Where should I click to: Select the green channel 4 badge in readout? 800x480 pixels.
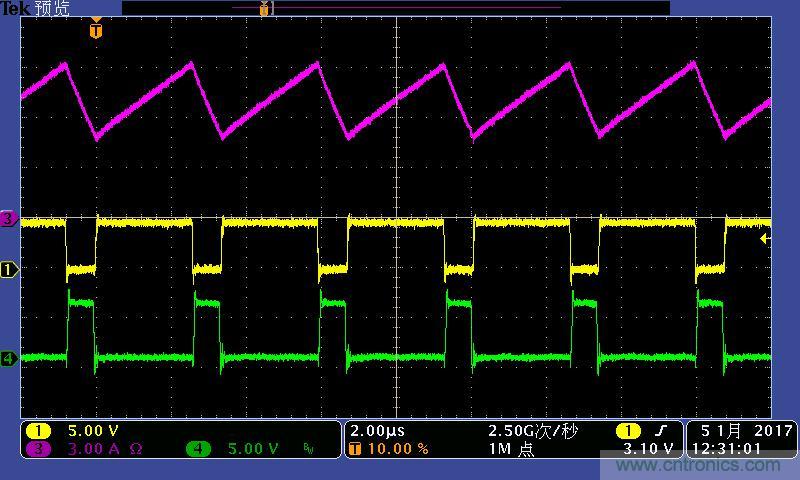(199, 449)
